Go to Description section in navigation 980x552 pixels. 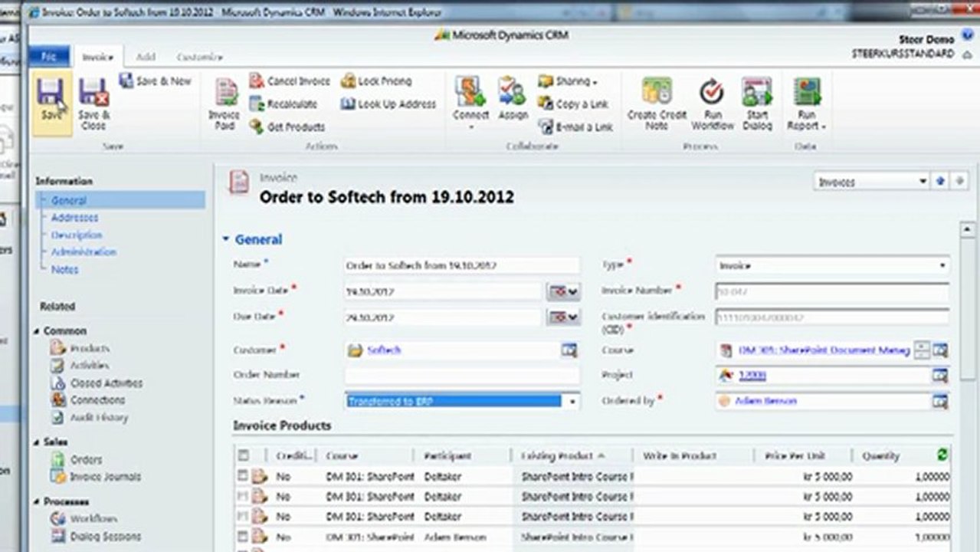pos(77,235)
